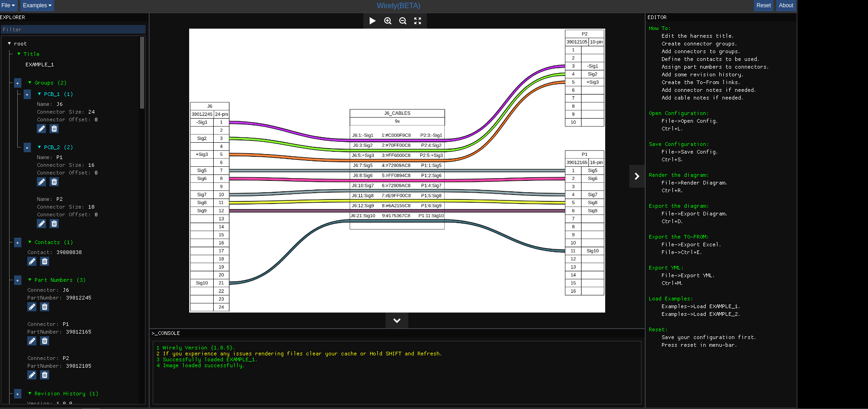Click '39012245' part number in J6 table
This screenshot has height=409, width=868.
point(202,114)
